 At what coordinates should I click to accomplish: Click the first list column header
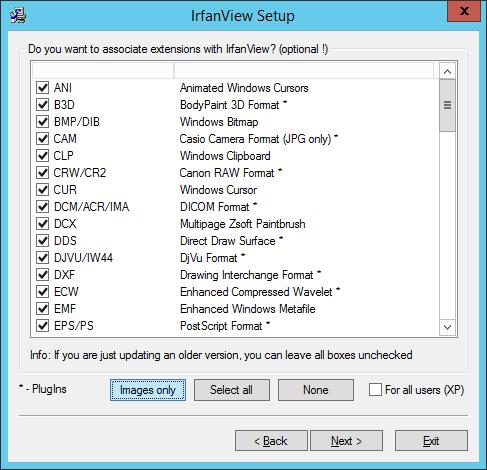103,71
